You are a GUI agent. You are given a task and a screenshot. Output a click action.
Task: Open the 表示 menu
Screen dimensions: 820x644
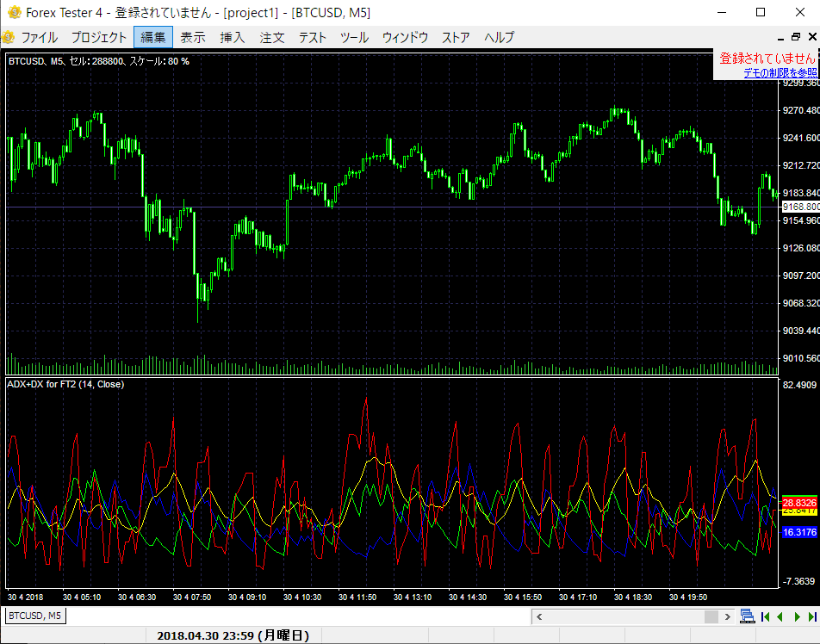pos(193,38)
